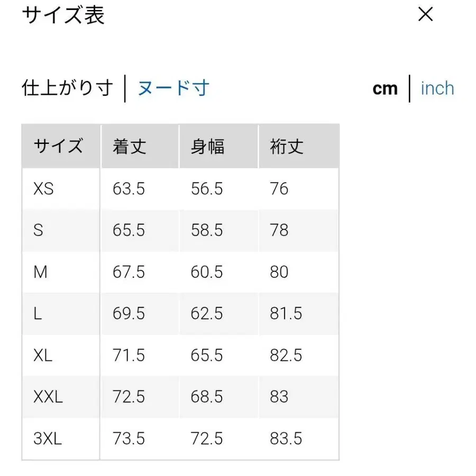Switch units to cm
The image size is (476, 476).
[385, 88]
